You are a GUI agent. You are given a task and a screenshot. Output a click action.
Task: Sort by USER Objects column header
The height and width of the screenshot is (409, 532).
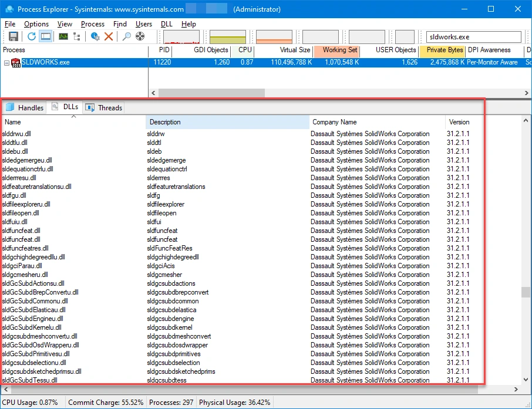389,50
